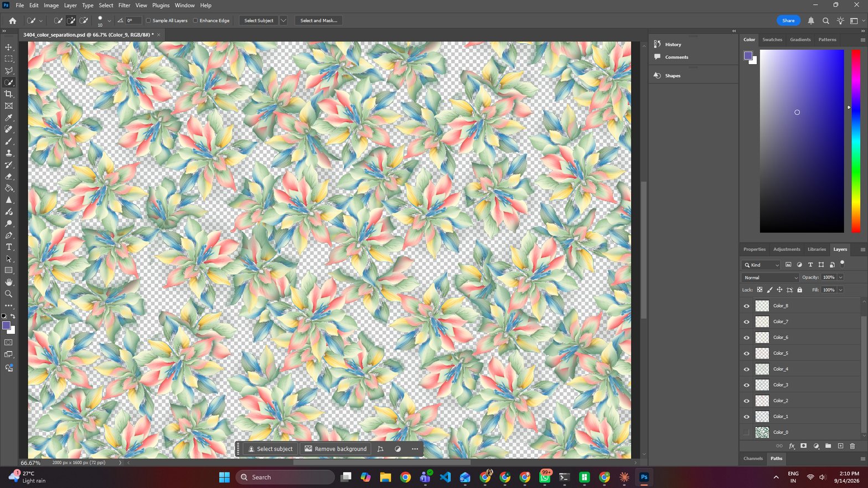Click Remove background in contextual bar
The image size is (868, 488).
335,449
